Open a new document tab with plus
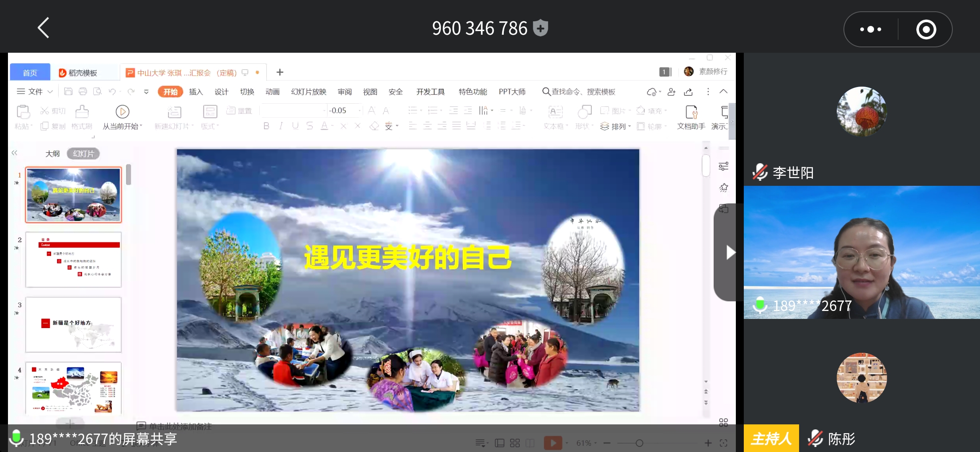Screen dimensions: 980x452 coord(280,72)
